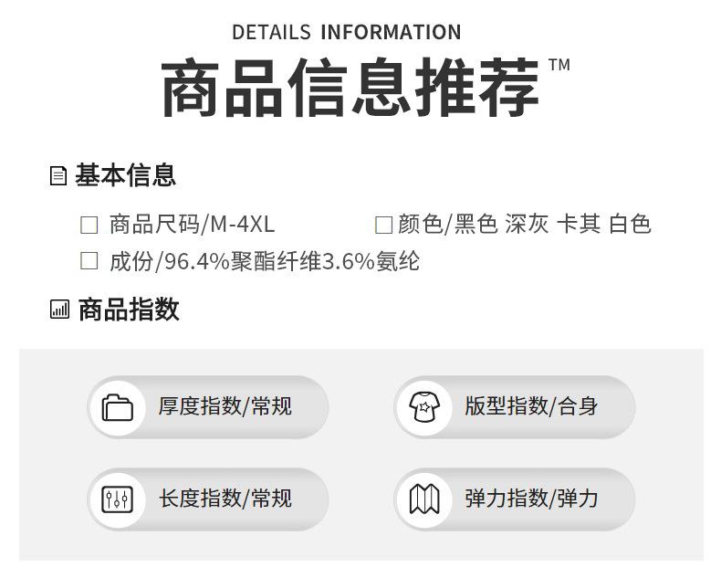Select the 厚度指数/常规 pill button
721x588 pixels.
tap(208, 407)
